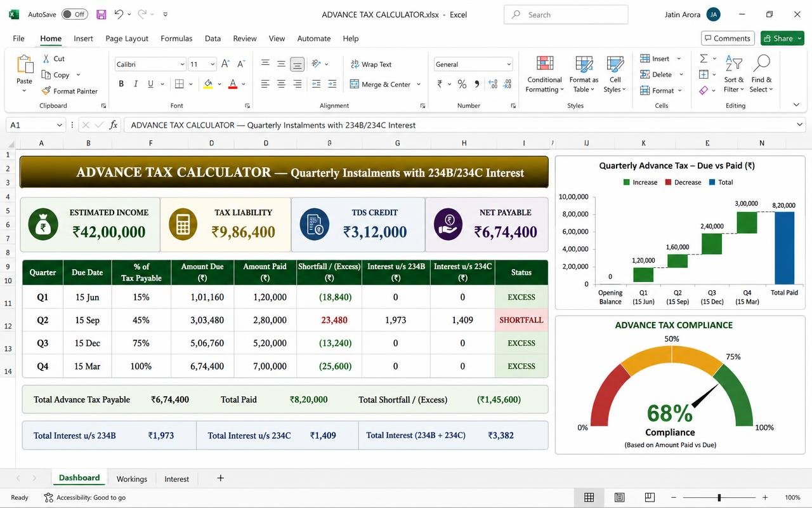Open Customize Quick Access Toolbar dropdown

pos(165,14)
